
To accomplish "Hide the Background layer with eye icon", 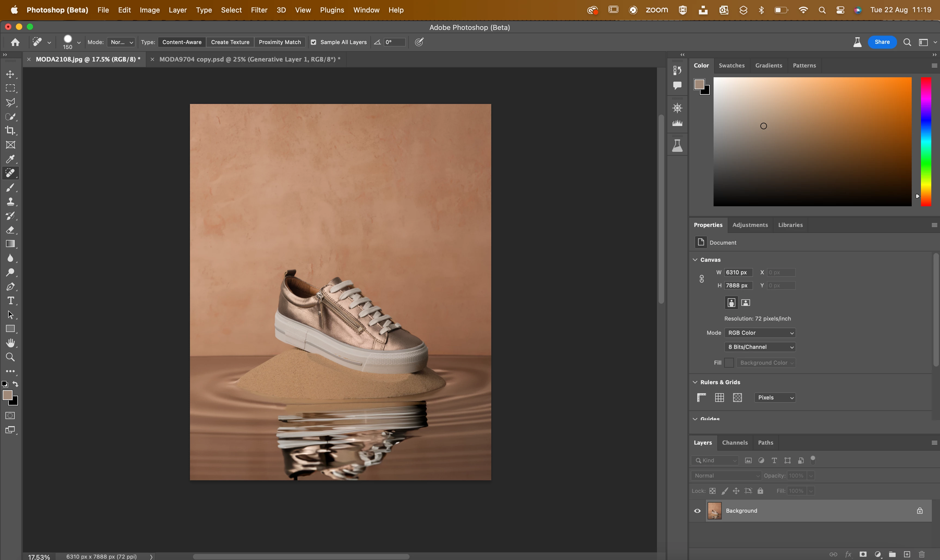I will coord(697,511).
